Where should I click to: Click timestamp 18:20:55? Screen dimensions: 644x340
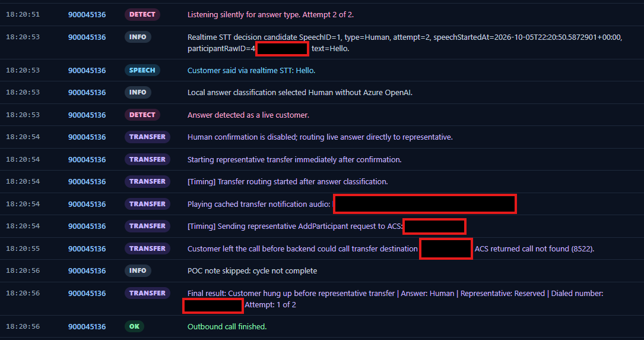(x=23, y=248)
